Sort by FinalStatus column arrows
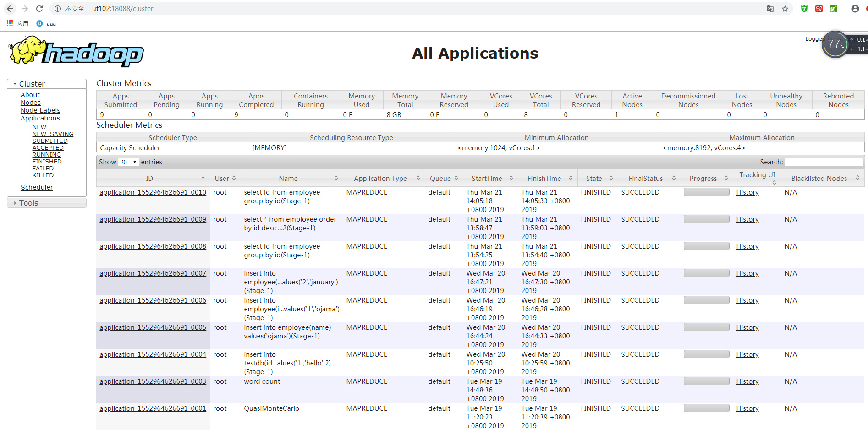 coord(674,178)
